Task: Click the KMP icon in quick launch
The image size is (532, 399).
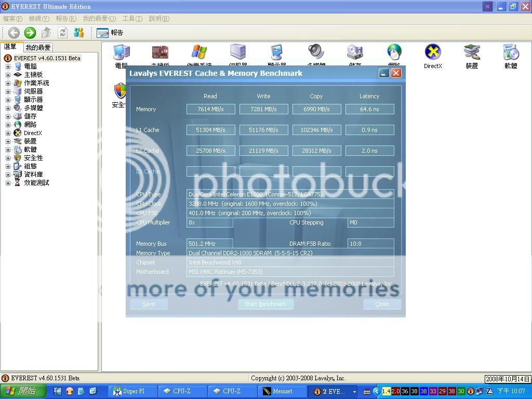Action: click(58, 391)
